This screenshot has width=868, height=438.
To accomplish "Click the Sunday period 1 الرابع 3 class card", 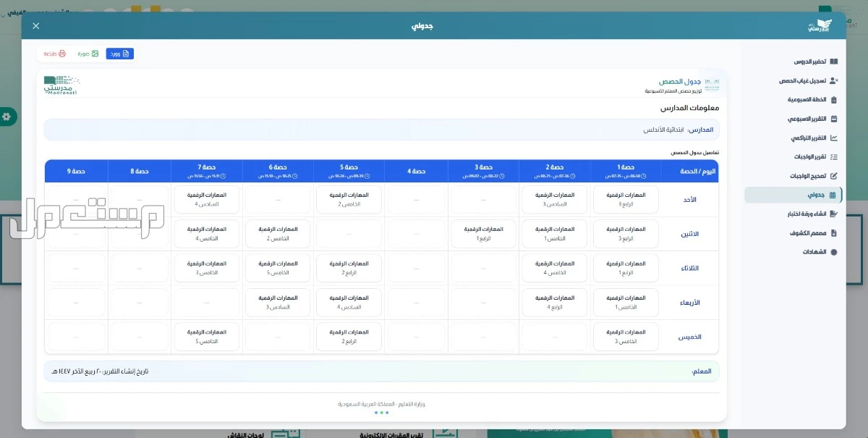I will (626, 199).
